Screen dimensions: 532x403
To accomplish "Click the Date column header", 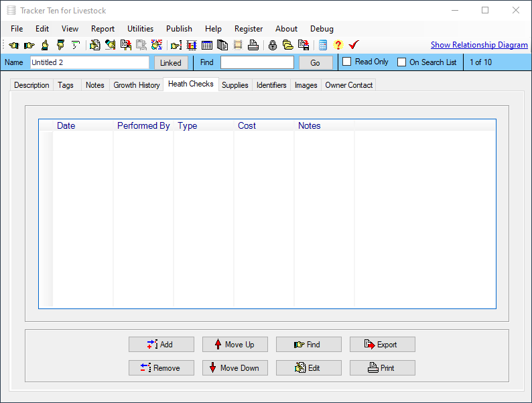I will 83,125.
